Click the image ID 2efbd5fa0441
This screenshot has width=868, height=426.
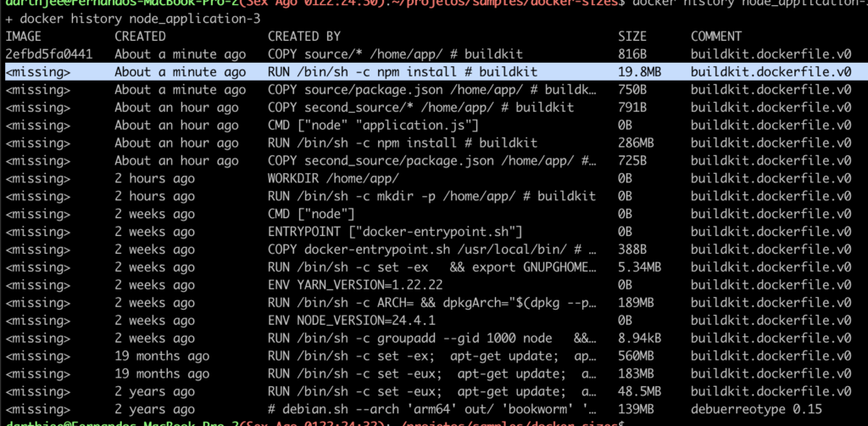tap(48, 54)
